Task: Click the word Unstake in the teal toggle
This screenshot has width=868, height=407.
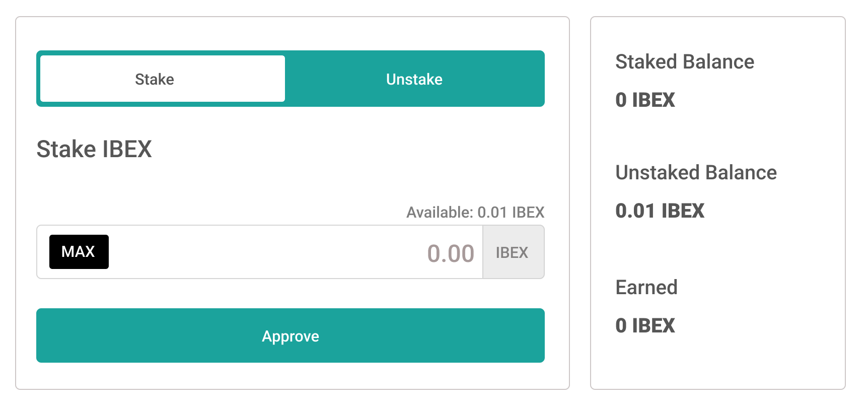Action: coord(414,79)
